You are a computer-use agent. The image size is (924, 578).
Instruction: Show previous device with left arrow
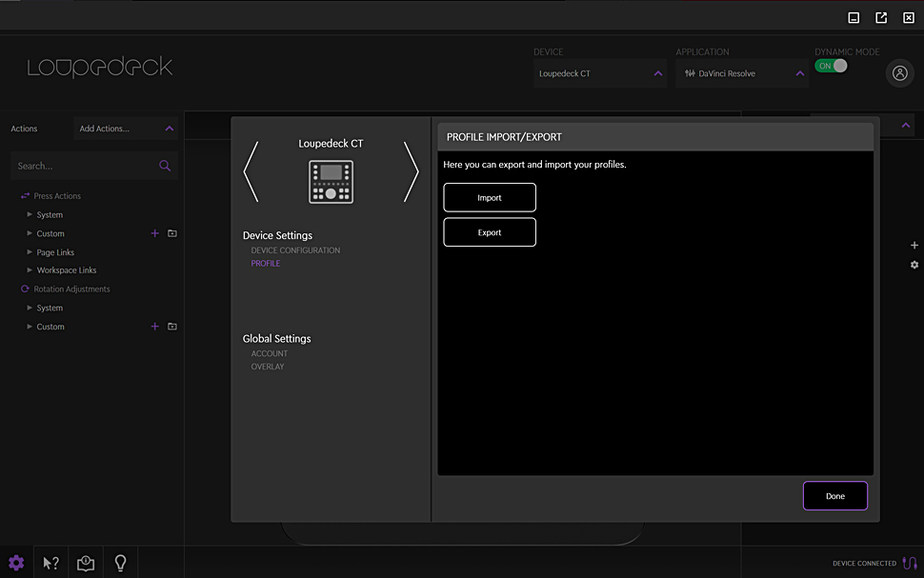click(251, 171)
